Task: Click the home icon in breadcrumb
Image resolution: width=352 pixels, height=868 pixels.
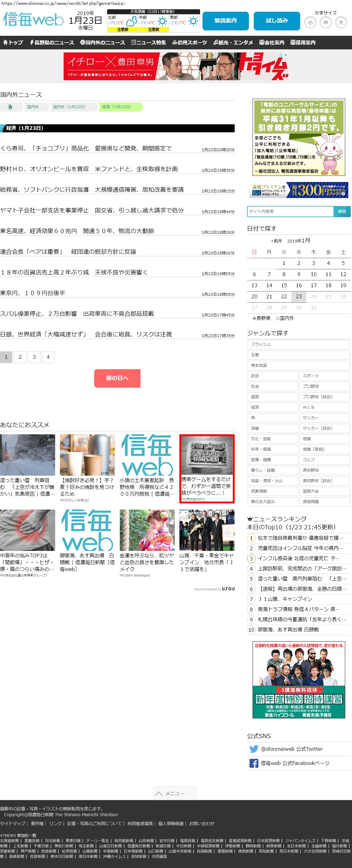Action: tap(10, 107)
